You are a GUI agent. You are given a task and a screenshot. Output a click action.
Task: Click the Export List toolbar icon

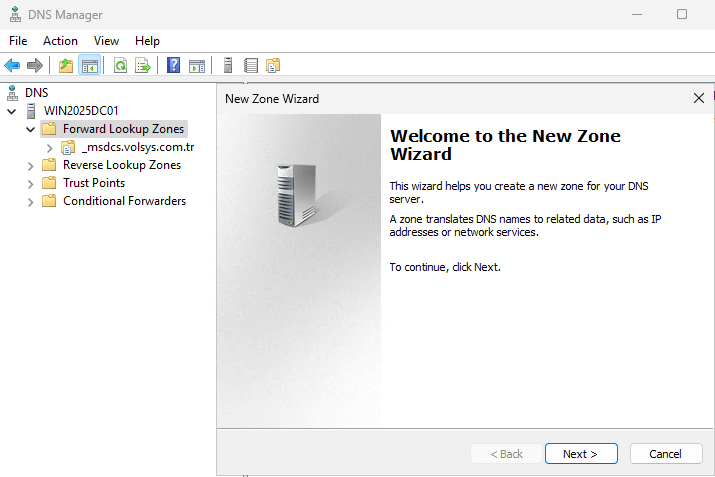(x=143, y=66)
